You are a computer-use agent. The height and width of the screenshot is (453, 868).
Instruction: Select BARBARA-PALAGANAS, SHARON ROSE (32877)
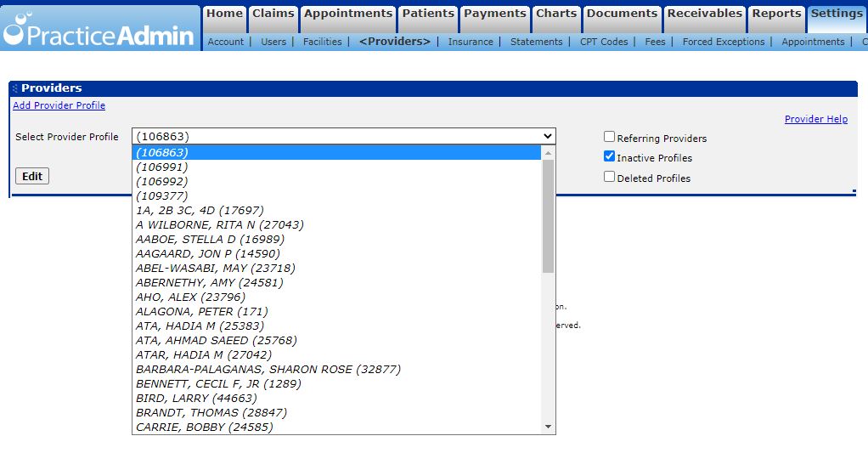click(x=336, y=369)
